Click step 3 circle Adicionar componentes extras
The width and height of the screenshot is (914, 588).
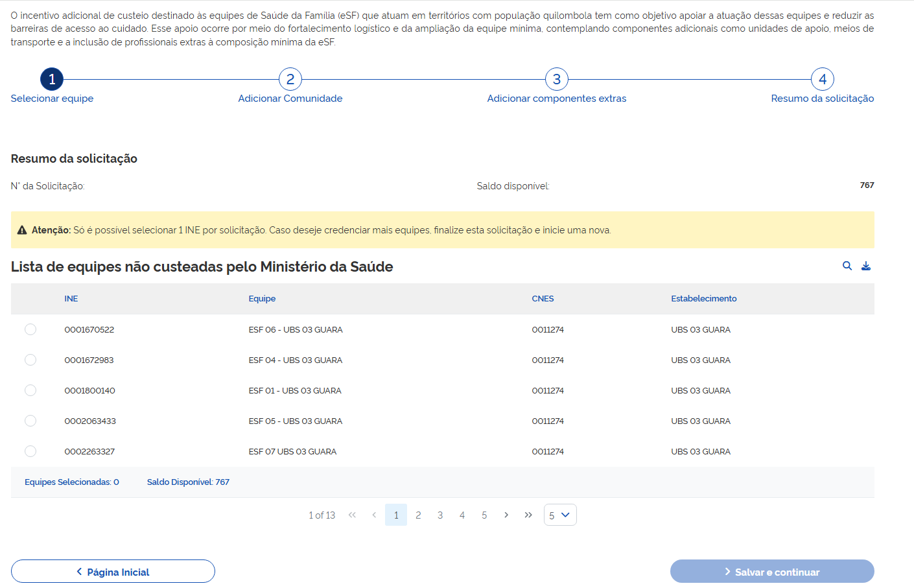[557, 78]
